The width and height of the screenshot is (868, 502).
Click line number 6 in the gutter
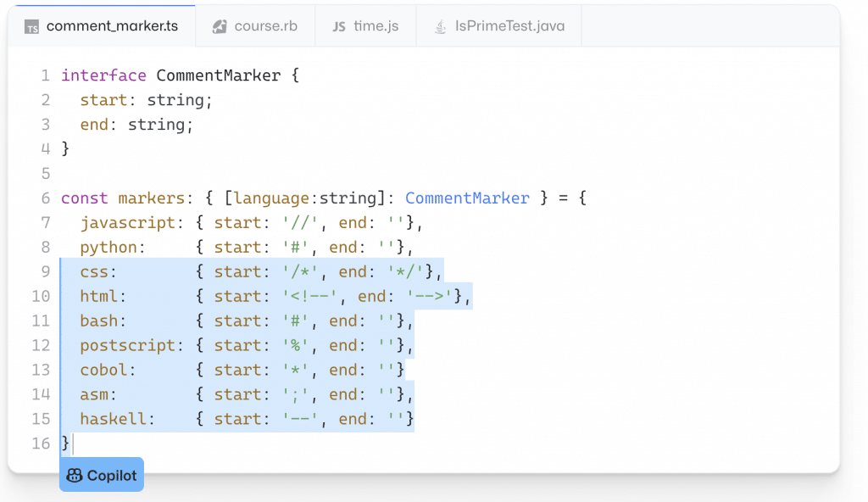pos(46,198)
